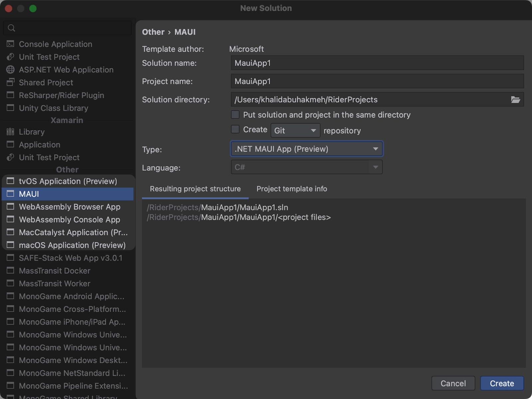Click the ASP.NET Web Application globe icon

point(10,70)
